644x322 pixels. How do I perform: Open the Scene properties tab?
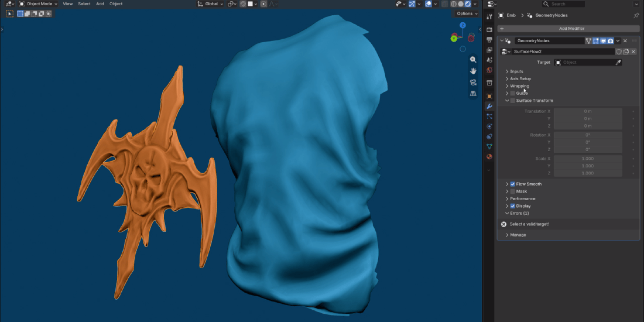489,60
